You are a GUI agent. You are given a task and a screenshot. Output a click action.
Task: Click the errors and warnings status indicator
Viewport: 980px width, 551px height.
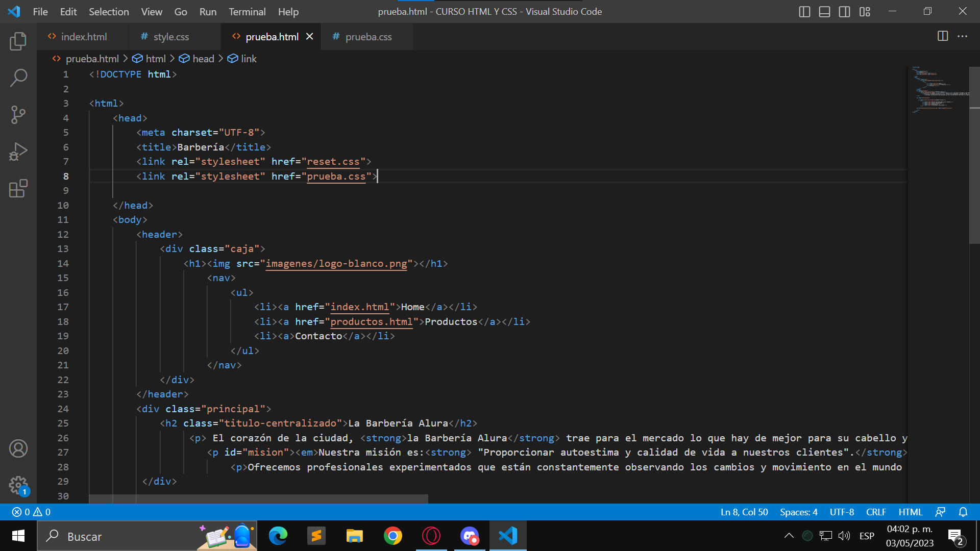point(31,512)
